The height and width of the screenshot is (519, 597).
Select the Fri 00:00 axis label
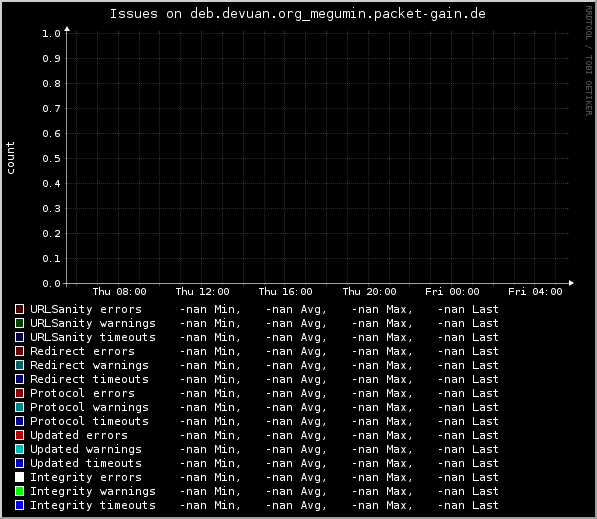coord(452,292)
